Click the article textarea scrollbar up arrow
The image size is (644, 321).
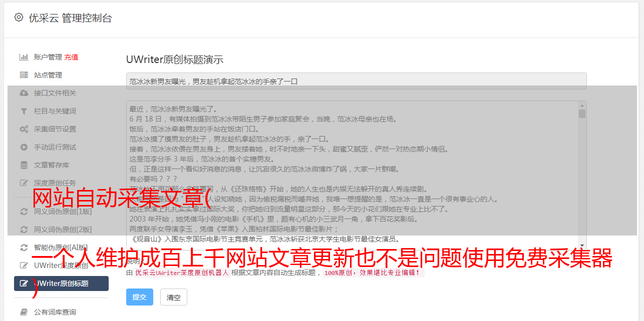tap(582, 105)
